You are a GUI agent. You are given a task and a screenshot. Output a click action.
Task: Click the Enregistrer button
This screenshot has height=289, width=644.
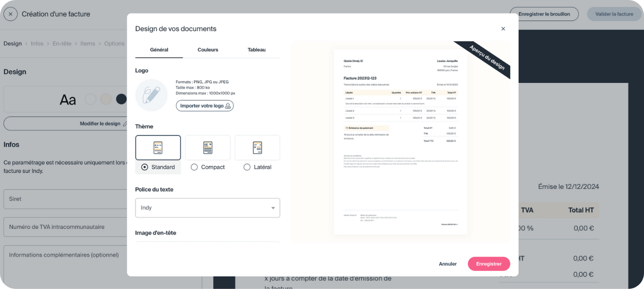[x=488, y=264]
